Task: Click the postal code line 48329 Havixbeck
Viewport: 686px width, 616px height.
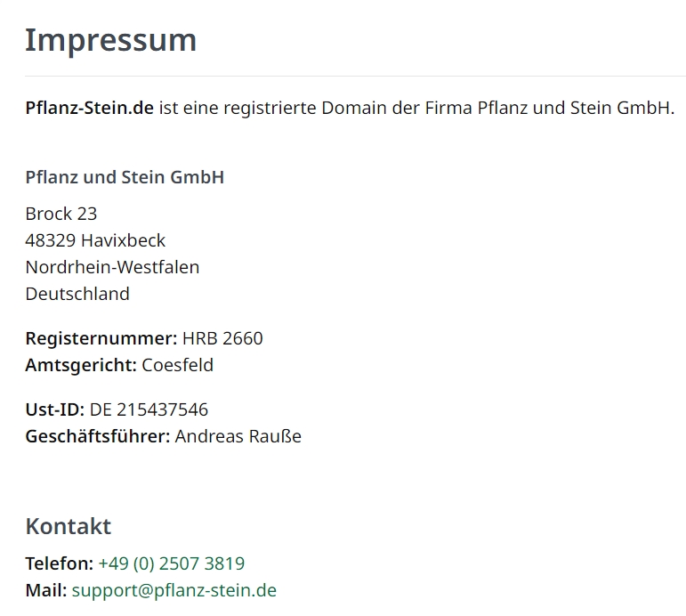Action: [95, 240]
